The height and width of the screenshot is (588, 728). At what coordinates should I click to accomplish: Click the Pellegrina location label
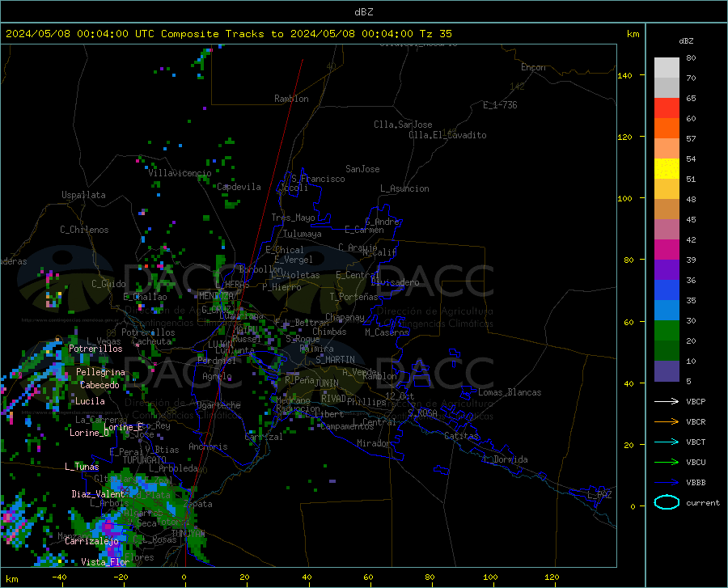point(101,372)
